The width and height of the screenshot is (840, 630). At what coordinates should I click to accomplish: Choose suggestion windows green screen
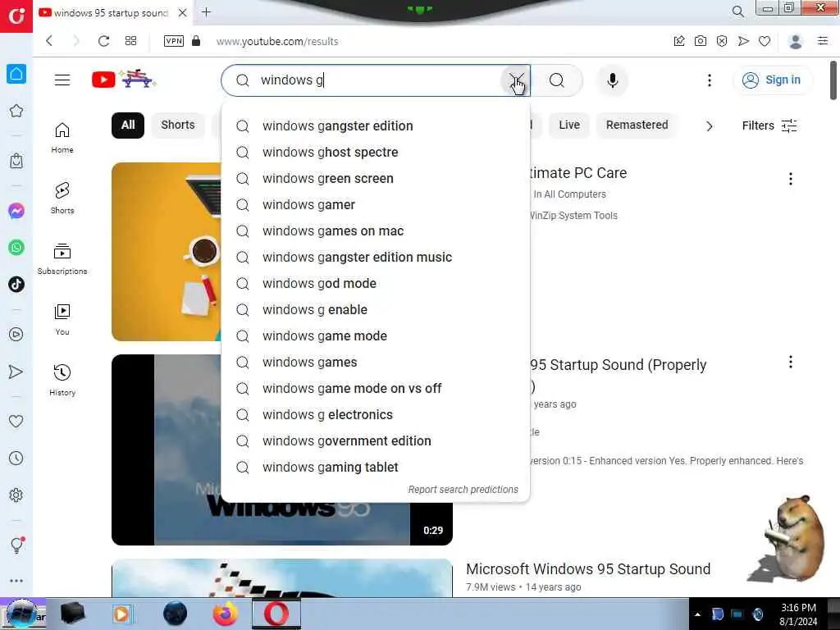[376, 178]
